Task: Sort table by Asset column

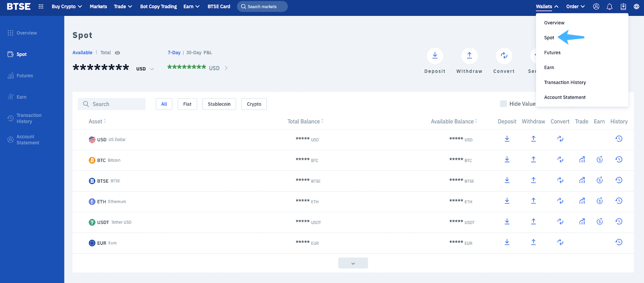Action: click(97, 121)
